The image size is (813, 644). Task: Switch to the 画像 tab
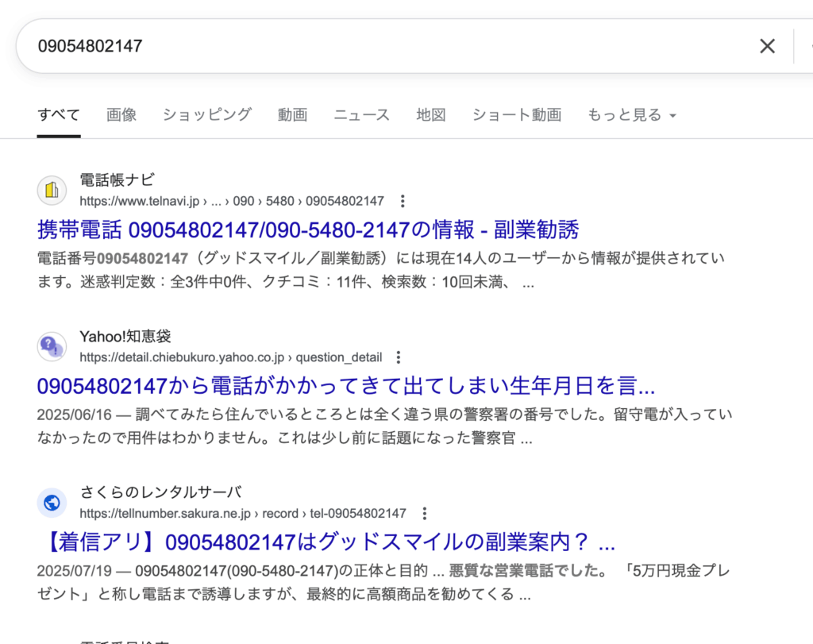tap(121, 114)
